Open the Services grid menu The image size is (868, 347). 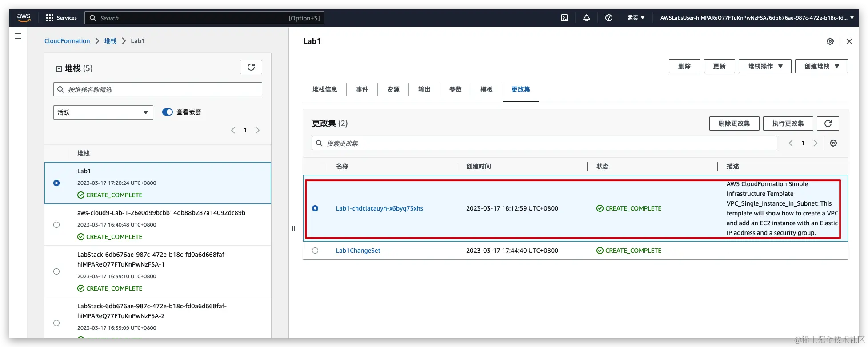pos(61,18)
